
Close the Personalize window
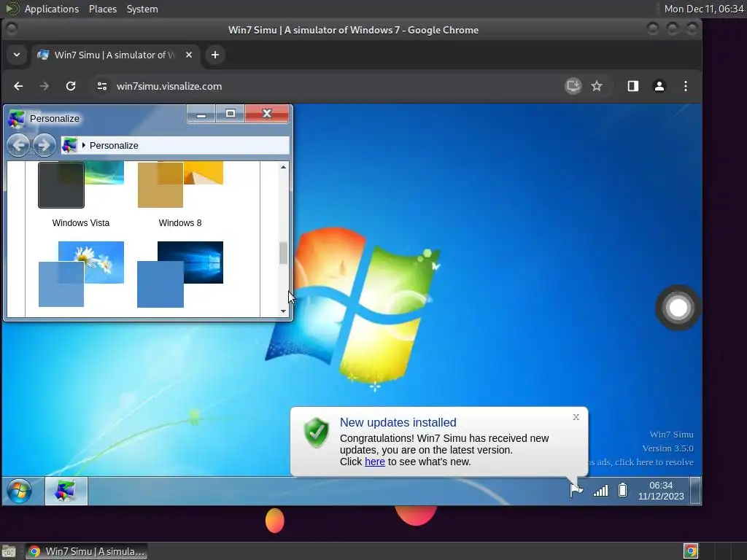(267, 114)
